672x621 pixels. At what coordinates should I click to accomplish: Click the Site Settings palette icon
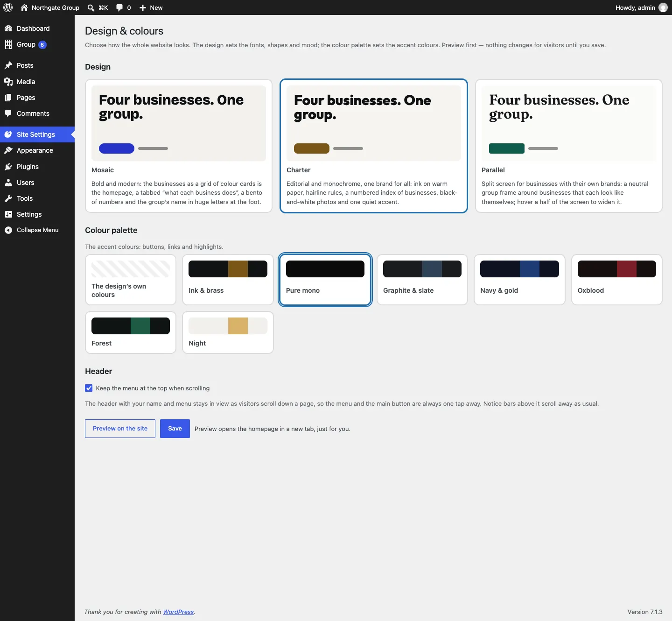(x=8, y=134)
